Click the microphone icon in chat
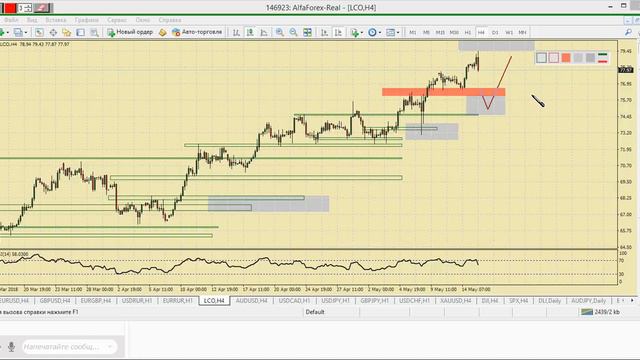The image size is (640, 360). pos(11,347)
